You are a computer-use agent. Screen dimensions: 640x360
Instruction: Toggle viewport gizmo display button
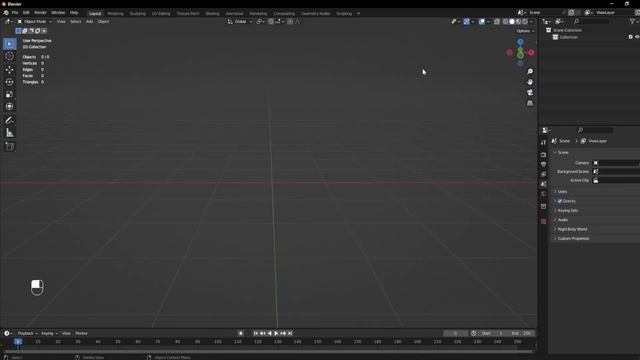(467, 22)
